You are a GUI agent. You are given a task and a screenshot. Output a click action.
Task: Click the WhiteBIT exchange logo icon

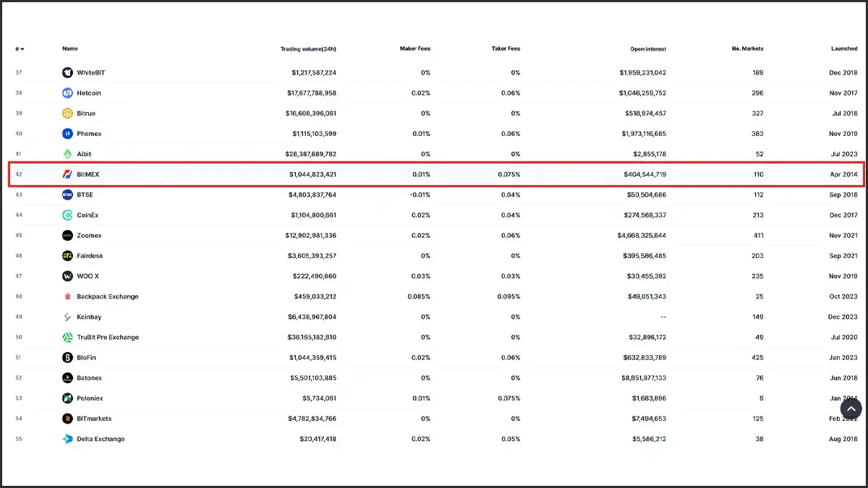click(67, 73)
